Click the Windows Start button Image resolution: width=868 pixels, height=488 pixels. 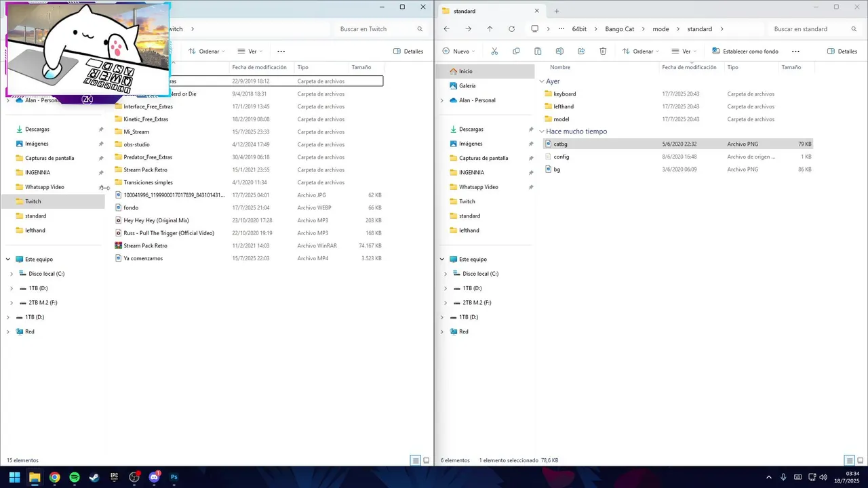(x=14, y=477)
